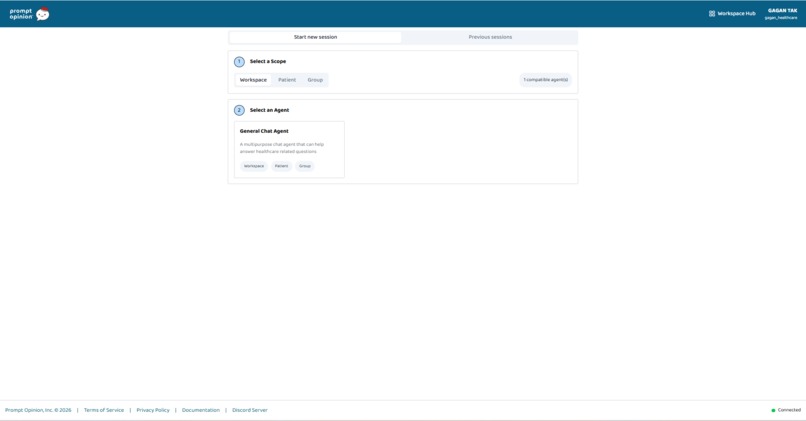This screenshot has height=421, width=806.
Task: Select the General Chat Agent card
Action: (x=289, y=150)
